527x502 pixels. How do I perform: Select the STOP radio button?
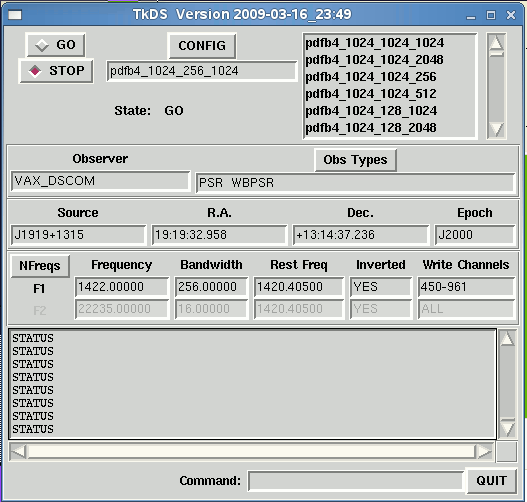click(56, 71)
